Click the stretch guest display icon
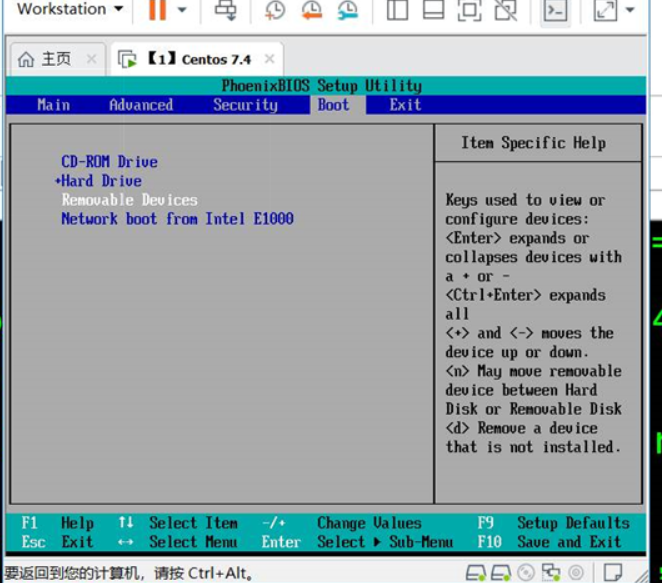Screen dimensions: 662x583 [x=605, y=10]
